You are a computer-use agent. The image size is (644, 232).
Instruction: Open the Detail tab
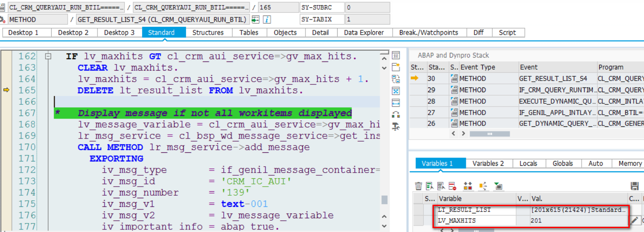coord(320,32)
